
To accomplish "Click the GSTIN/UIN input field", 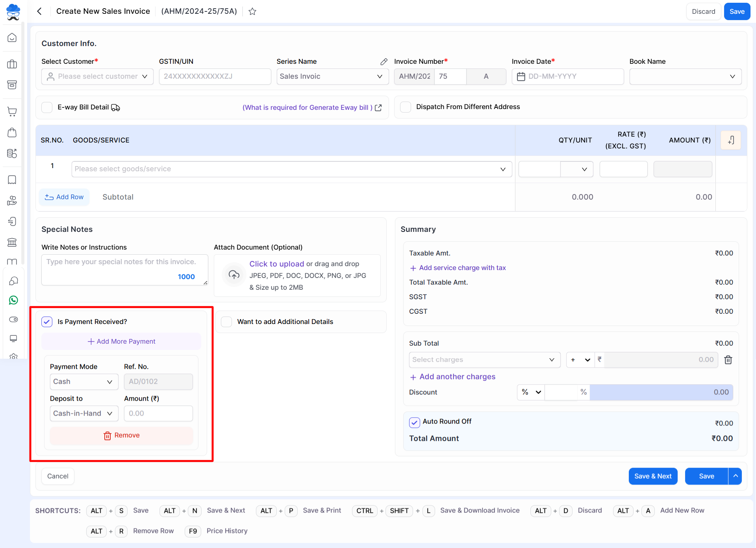I will pos(215,76).
